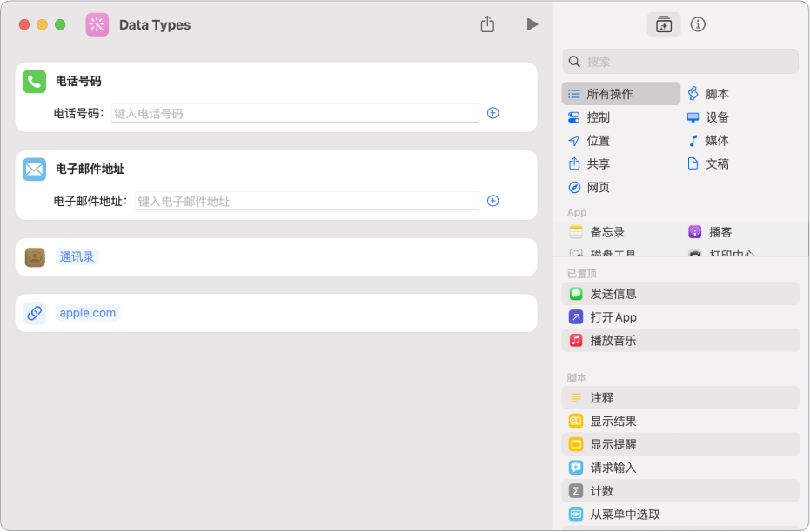Select the 通讯录 variable token
This screenshot has width=810, height=532.
pyautogui.click(x=77, y=256)
